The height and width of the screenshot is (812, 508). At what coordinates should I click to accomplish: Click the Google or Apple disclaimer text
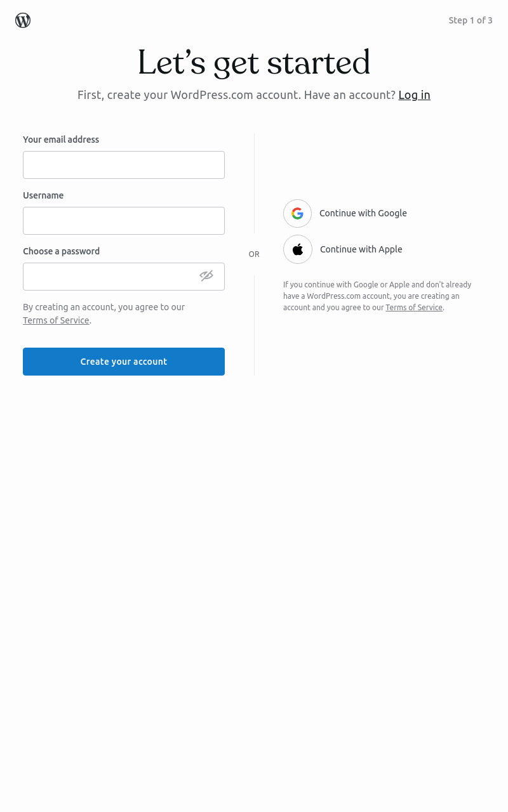coord(378,296)
